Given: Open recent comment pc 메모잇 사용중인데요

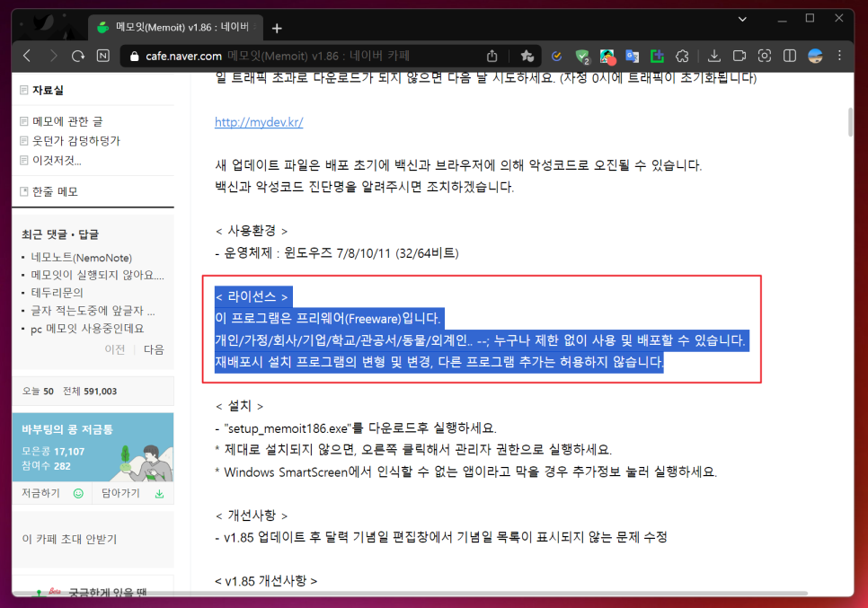Looking at the screenshot, I should [87, 329].
